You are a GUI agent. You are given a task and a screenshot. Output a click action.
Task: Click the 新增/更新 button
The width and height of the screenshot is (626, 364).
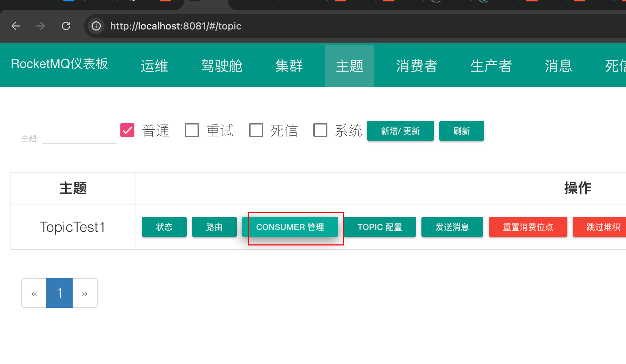(x=400, y=131)
